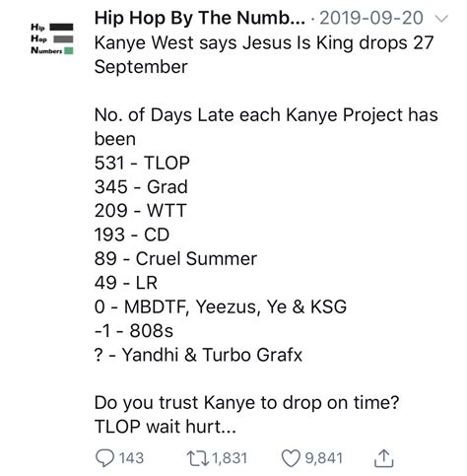This screenshot has width=467, height=476.
Task: Click the 1,831 retweets count
Action: tap(230, 458)
